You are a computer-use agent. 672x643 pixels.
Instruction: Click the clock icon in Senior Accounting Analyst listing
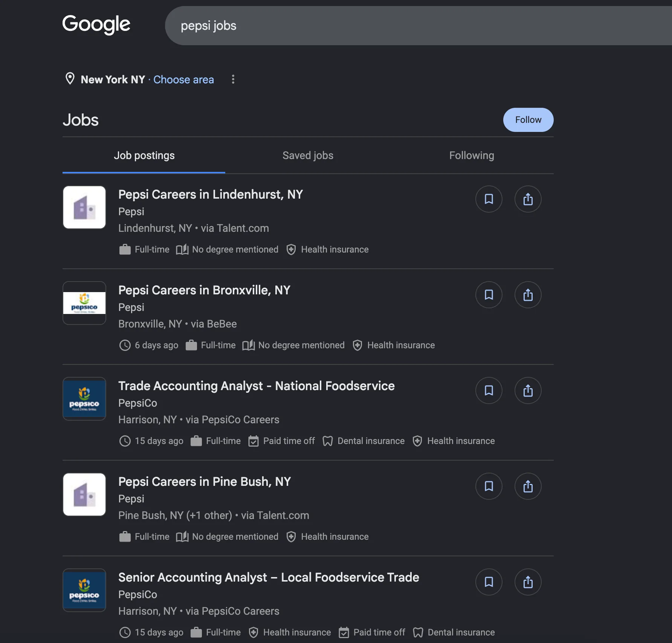(x=125, y=632)
